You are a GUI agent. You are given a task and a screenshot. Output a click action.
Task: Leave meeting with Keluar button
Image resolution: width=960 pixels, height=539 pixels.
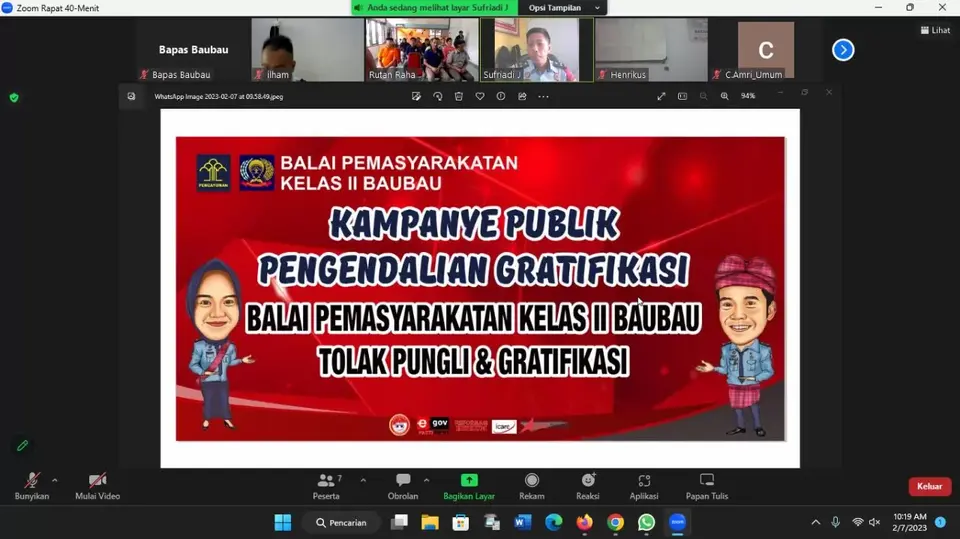click(x=929, y=486)
